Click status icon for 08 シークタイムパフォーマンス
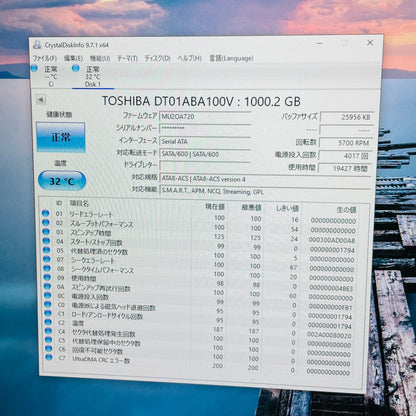416x416 pixels. pyautogui.click(x=47, y=268)
